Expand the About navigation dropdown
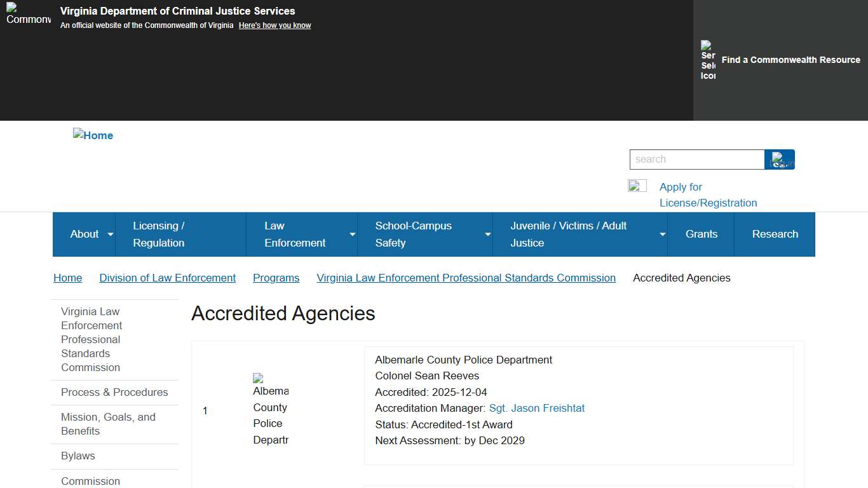The height and width of the screenshot is (488, 868). coord(89,234)
